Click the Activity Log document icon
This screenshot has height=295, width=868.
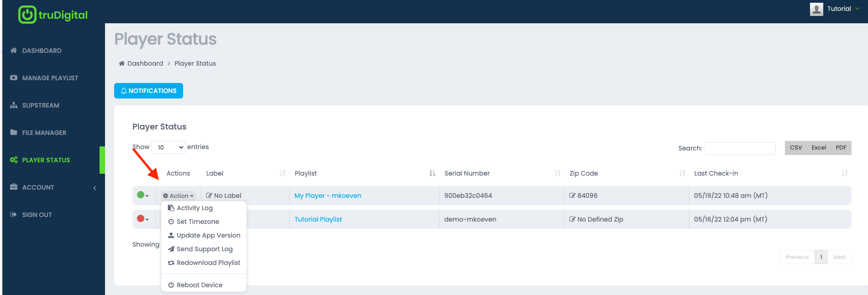pos(171,208)
